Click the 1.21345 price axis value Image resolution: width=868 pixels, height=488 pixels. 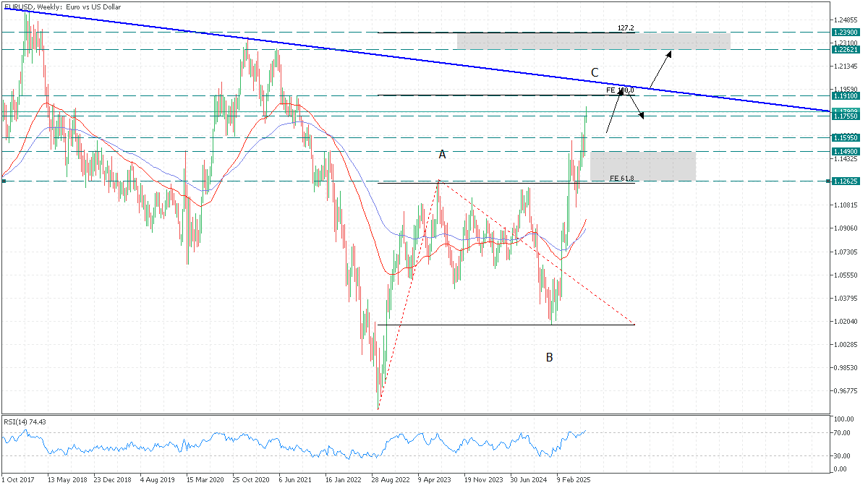point(846,67)
